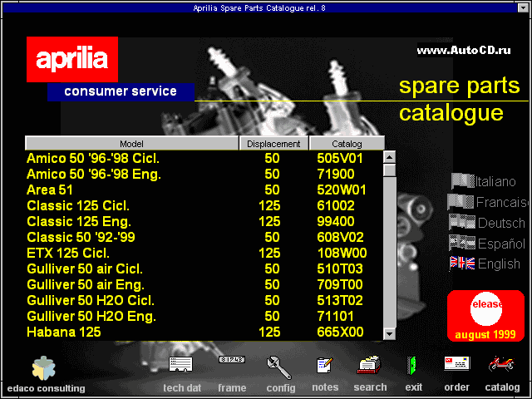The image size is (532, 399).
Task: Select Gulliver 50 air Eng. model
Action: tap(204, 284)
